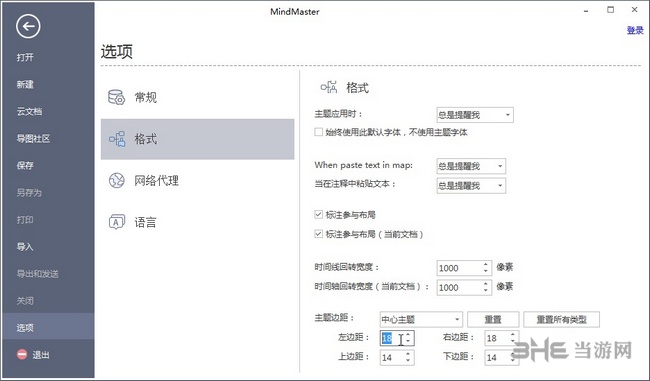The image size is (650, 381).
Task: Decrease 时间轴回转宽度（当前文档）with down arrow
Action: 485,291
